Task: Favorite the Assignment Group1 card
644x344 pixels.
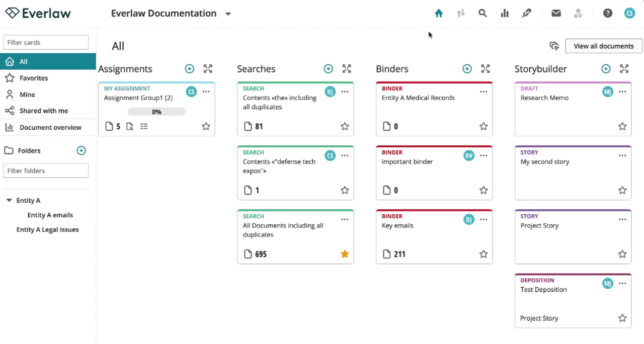Action: [206, 127]
